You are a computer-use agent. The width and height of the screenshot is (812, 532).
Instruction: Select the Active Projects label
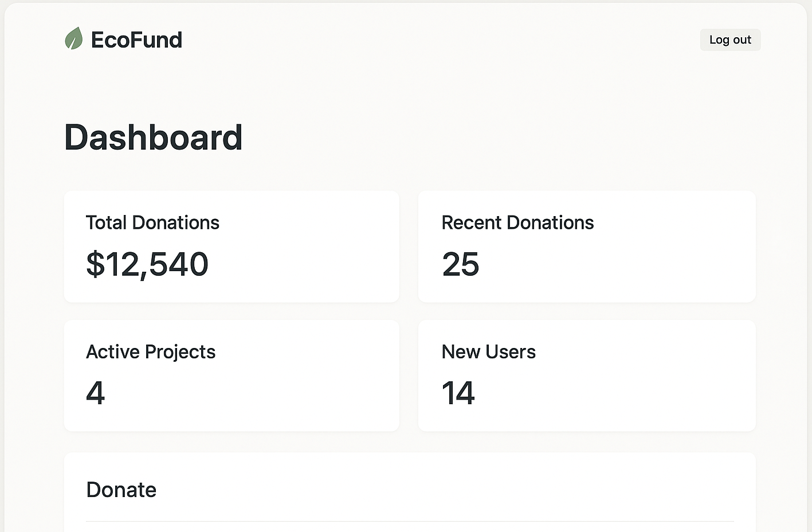click(151, 351)
